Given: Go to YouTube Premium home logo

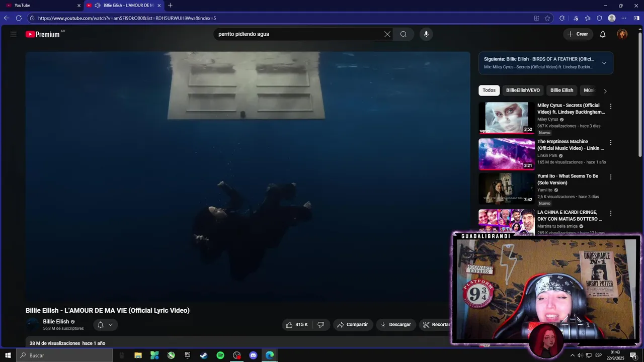Looking at the screenshot, I should [43, 34].
